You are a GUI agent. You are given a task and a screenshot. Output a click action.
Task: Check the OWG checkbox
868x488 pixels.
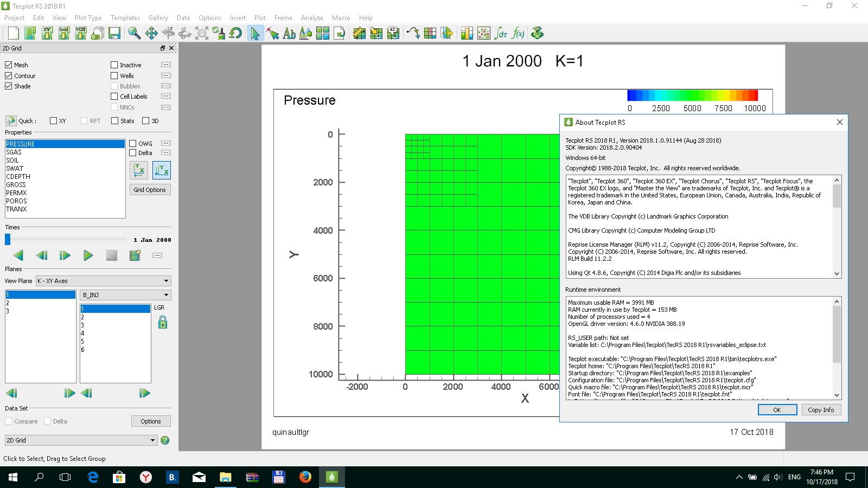[x=132, y=144]
